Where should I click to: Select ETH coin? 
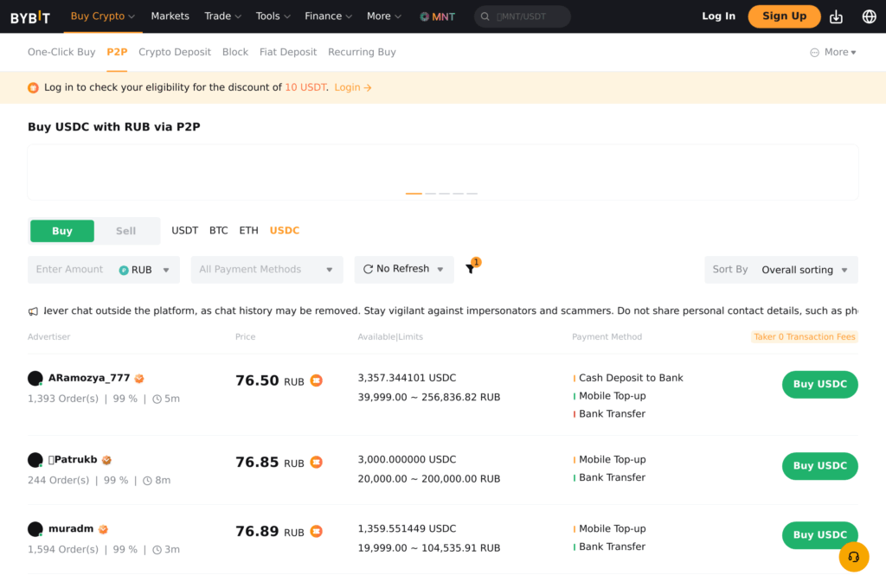(248, 231)
